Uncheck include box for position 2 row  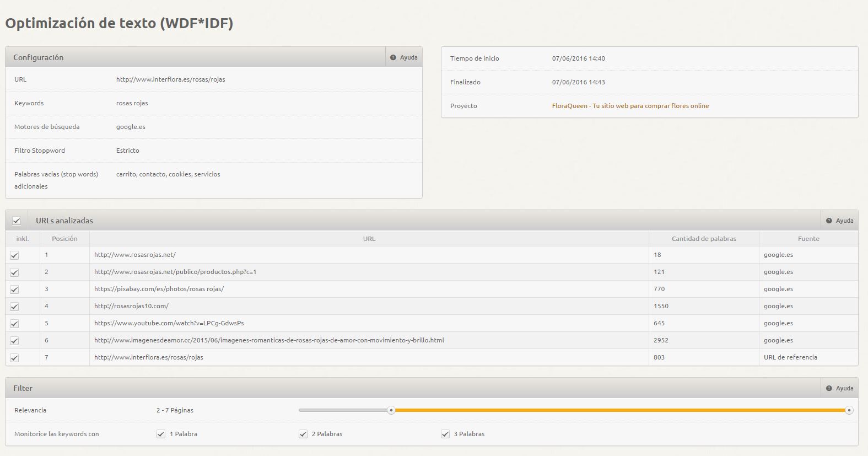(14, 272)
